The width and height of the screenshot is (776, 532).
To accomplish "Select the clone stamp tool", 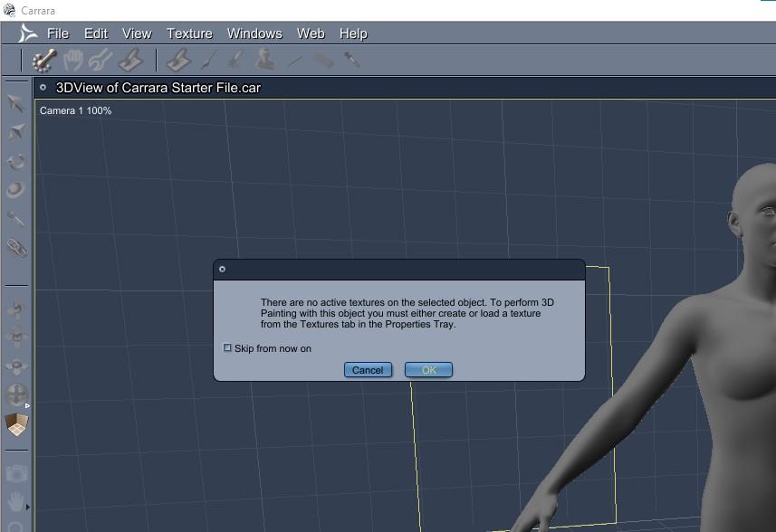I will (x=265, y=61).
